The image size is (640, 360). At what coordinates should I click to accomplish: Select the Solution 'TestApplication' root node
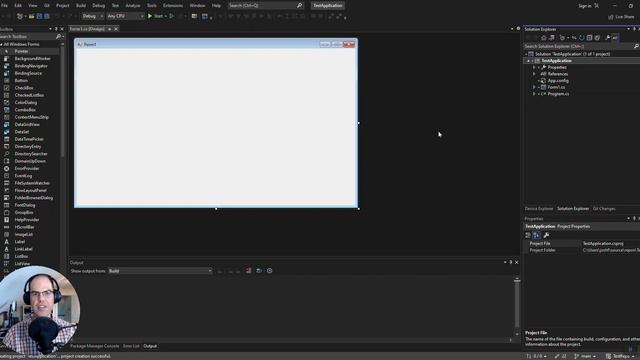pyautogui.click(x=572, y=54)
